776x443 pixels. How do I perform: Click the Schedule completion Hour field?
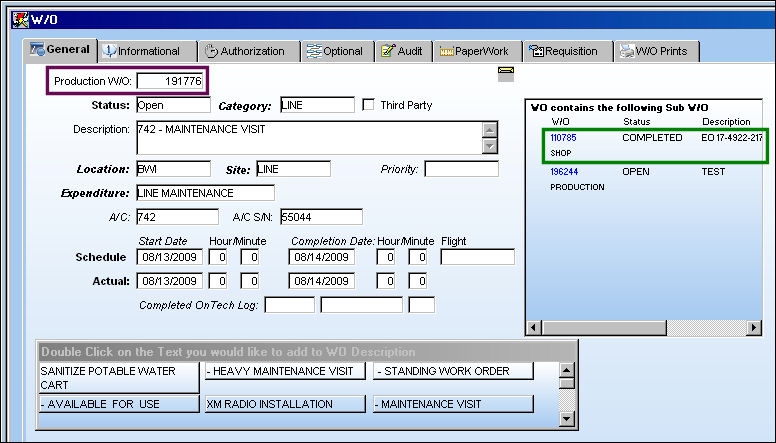(x=386, y=257)
